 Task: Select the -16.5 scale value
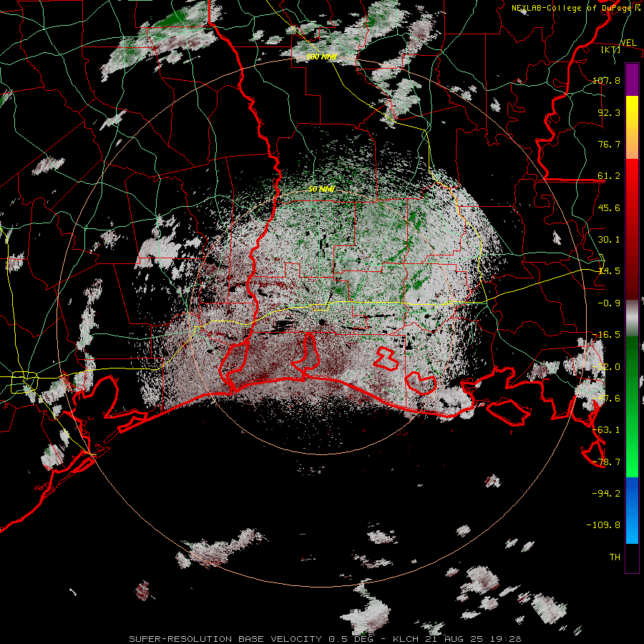[x=606, y=335]
